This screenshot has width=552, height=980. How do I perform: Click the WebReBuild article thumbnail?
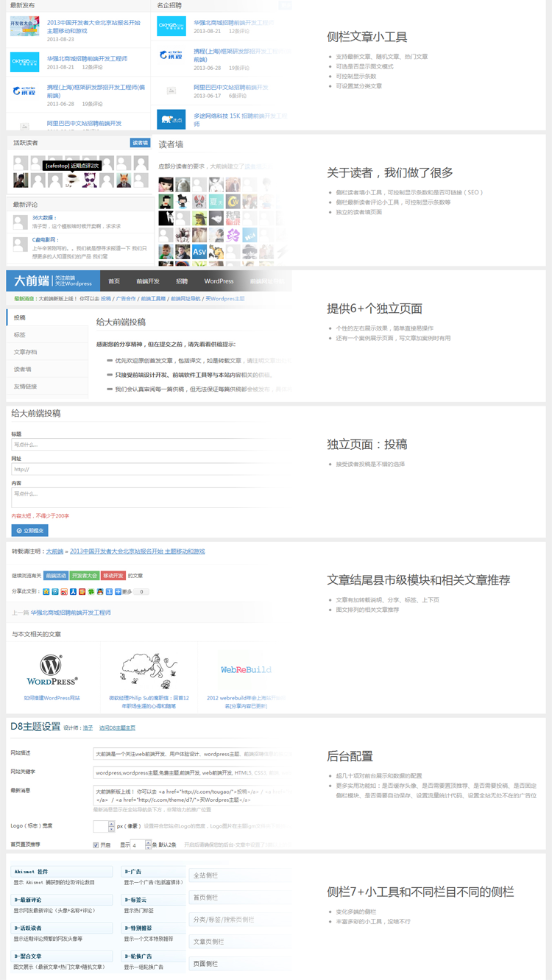click(x=246, y=669)
